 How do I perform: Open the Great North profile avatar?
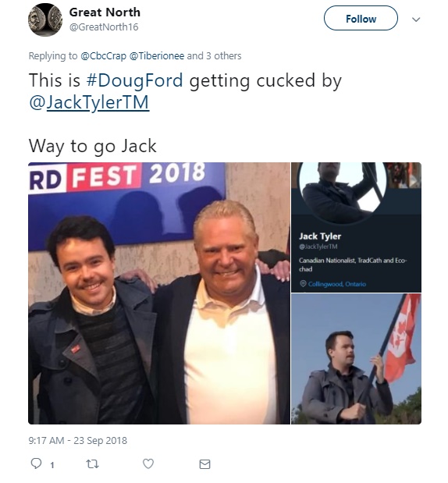coord(45,20)
